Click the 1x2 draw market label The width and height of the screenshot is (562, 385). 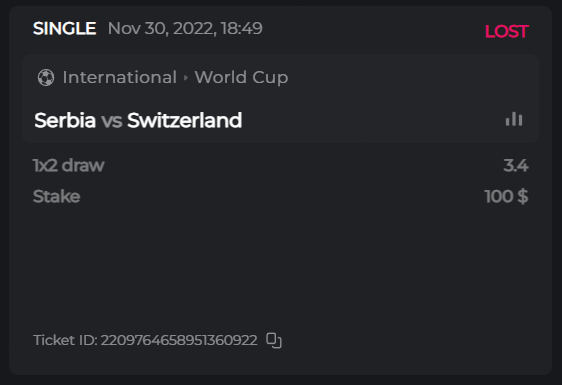pos(68,166)
